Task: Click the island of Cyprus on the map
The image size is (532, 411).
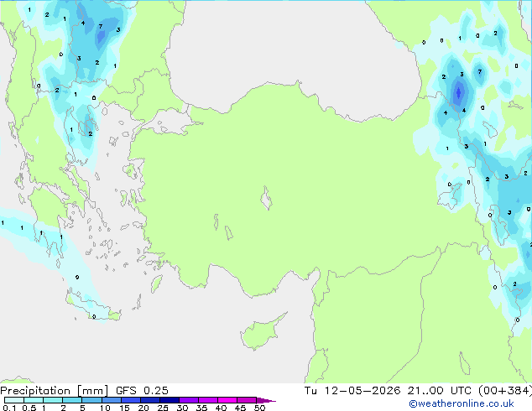Action: click(261, 332)
